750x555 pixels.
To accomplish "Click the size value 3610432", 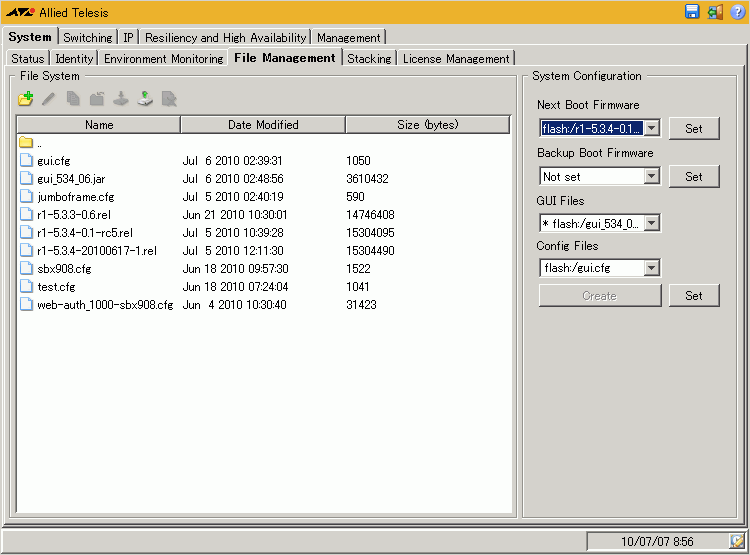I will pos(367,178).
